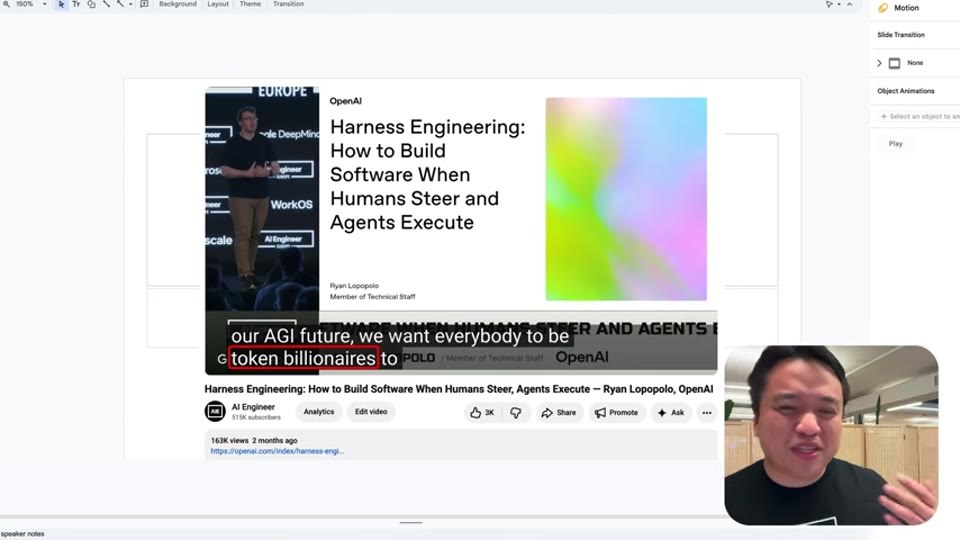Select the Shape tool
The image size is (960, 540).
coord(91,4)
